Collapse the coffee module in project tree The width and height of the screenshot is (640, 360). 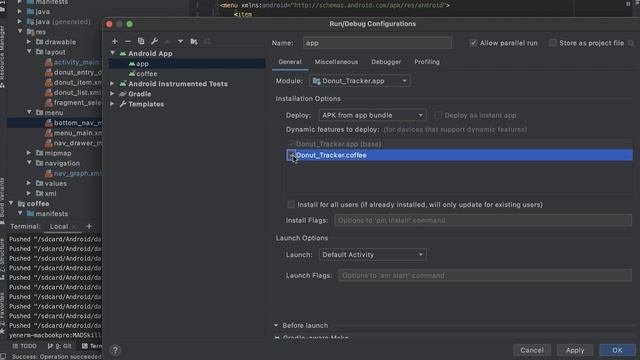click(11, 203)
